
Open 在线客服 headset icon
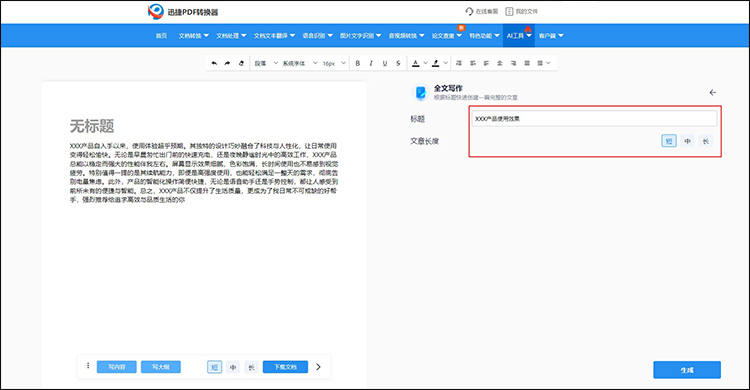coord(469,11)
